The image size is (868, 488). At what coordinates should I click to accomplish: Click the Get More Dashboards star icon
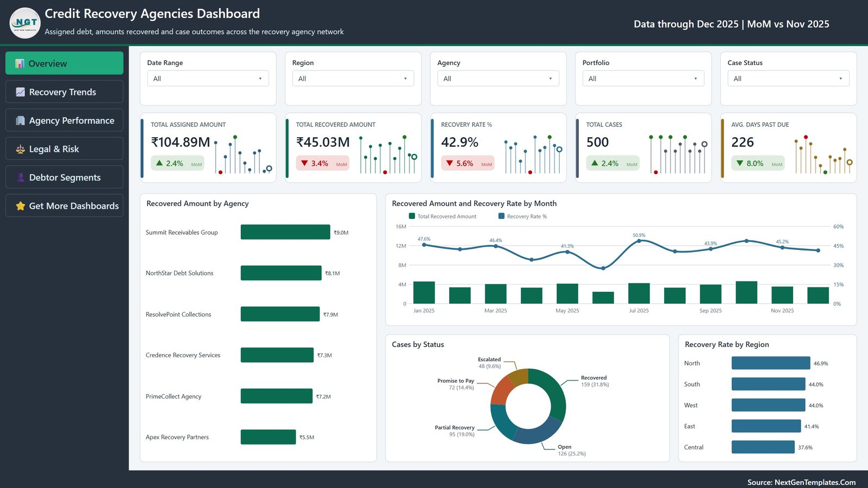pos(20,206)
